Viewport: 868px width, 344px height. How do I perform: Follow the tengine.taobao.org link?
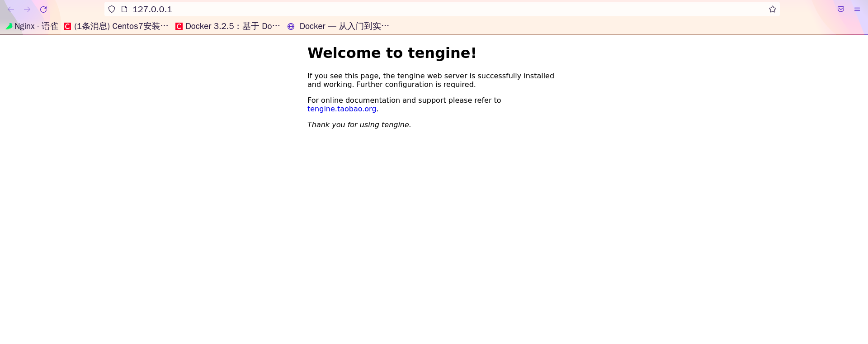(342, 109)
